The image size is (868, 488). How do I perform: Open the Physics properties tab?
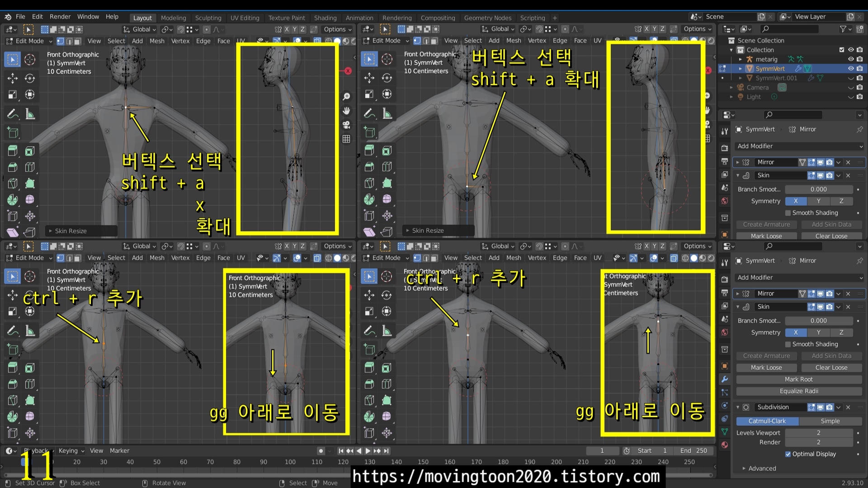(x=725, y=406)
